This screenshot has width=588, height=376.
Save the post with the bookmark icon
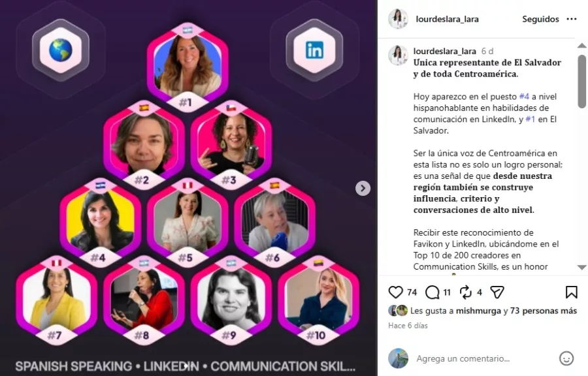pyautogui.click(x=571, y=292)
